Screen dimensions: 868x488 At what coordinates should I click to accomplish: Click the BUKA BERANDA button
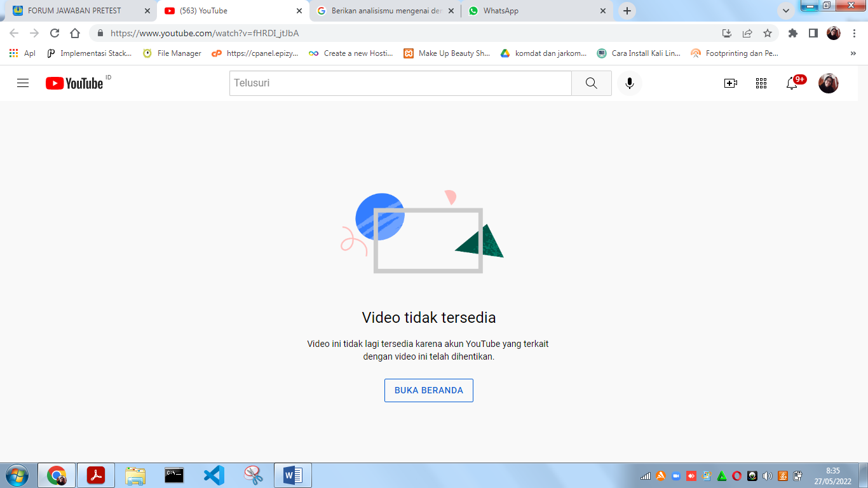429,390
